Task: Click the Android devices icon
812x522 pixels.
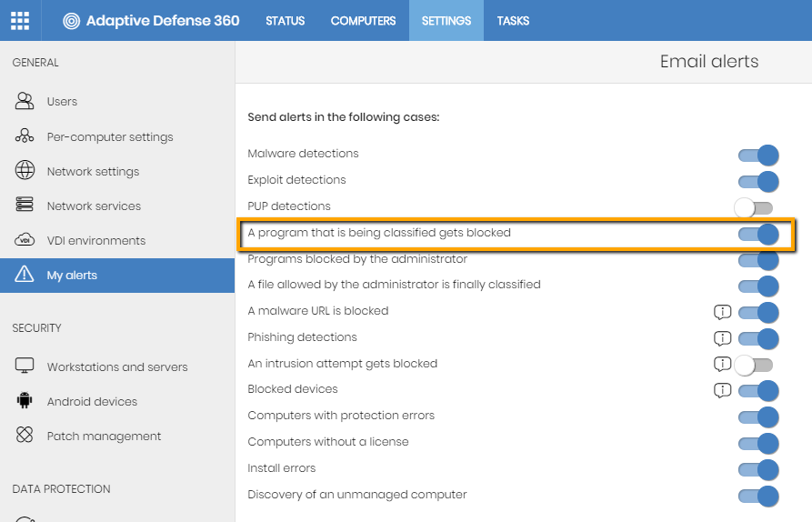Action: 25,401
